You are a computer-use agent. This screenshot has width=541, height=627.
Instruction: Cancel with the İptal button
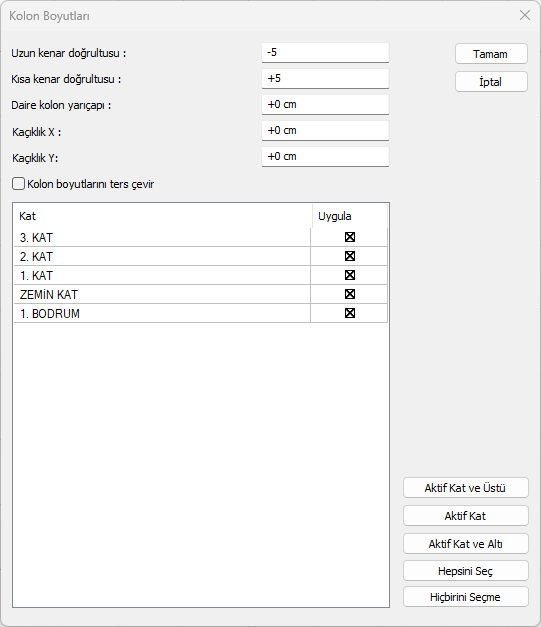(491, 82)
